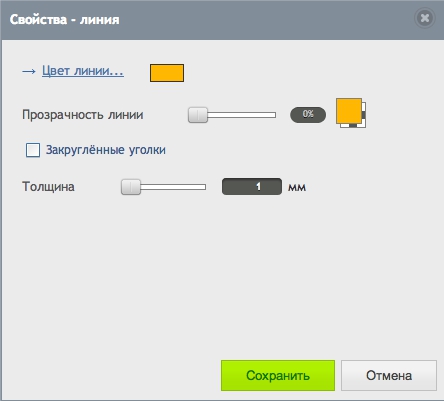Click the 0% transparency value badge

[308, 115]
